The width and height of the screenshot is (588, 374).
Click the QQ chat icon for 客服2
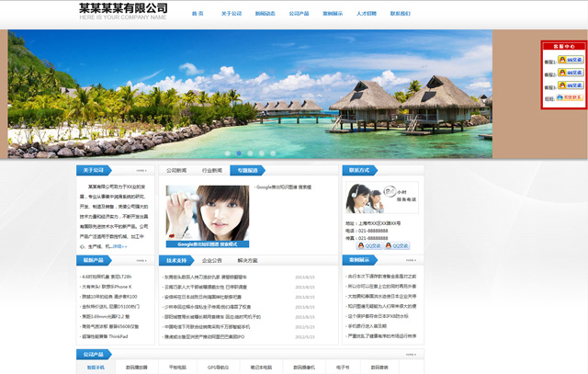point(571,73)
